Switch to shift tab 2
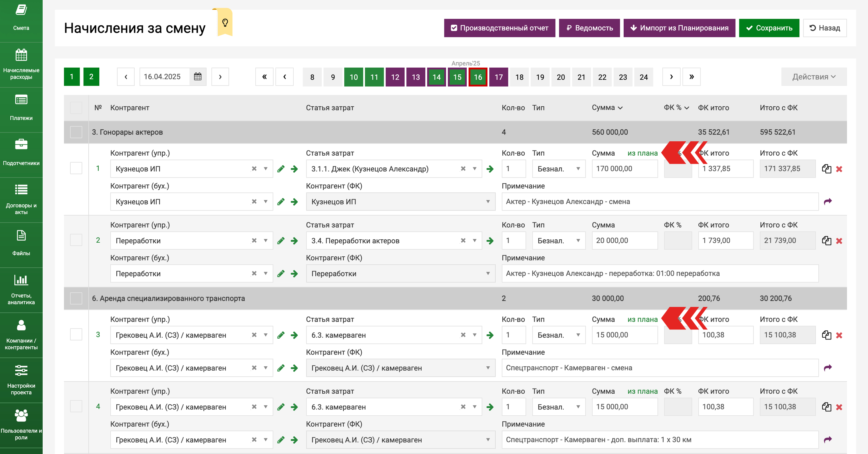The width and height of the screenshot is (868, 454). [x=91, y=77]
